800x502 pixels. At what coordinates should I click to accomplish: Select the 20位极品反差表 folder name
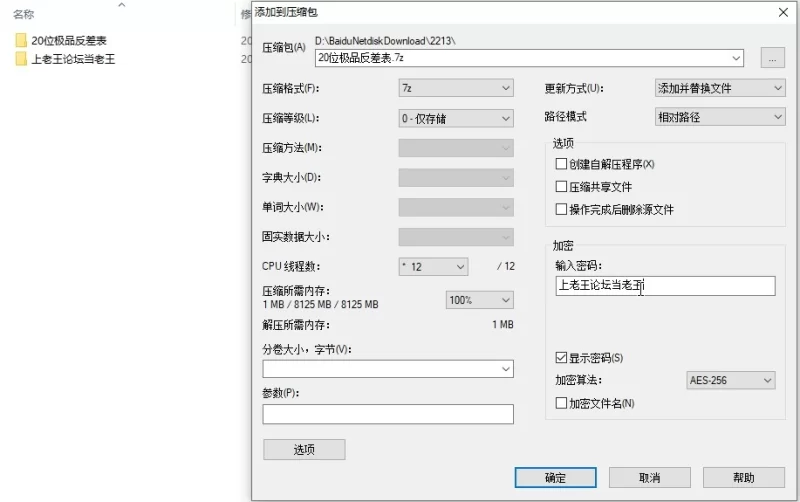[69, 40]
